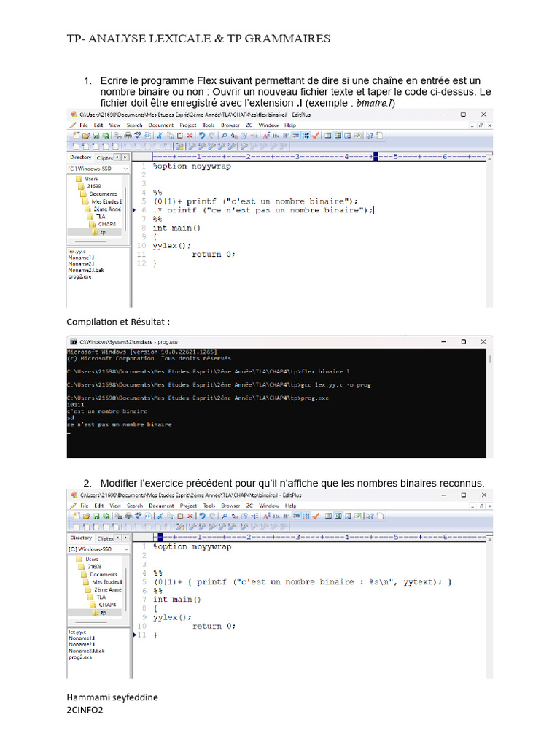Click Save icon in bottom EditPlus toolbar
560x747 pixels.
(96, 516)
